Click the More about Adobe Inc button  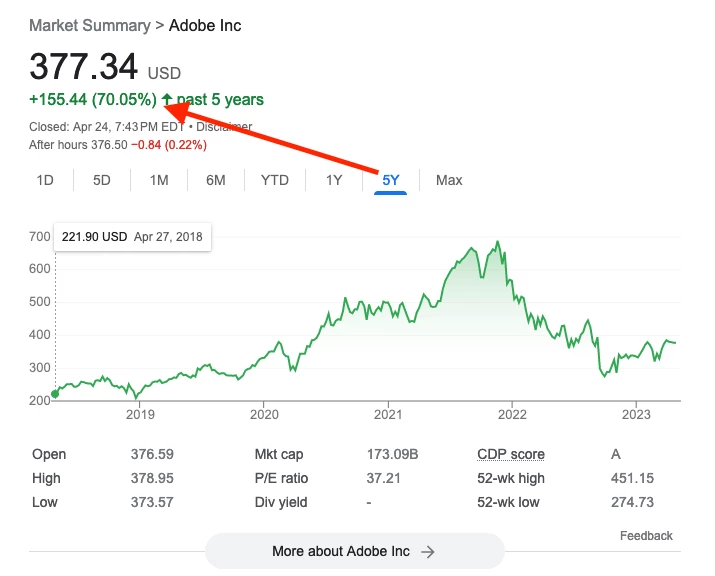pyautogui.click(x=355, y=551)
